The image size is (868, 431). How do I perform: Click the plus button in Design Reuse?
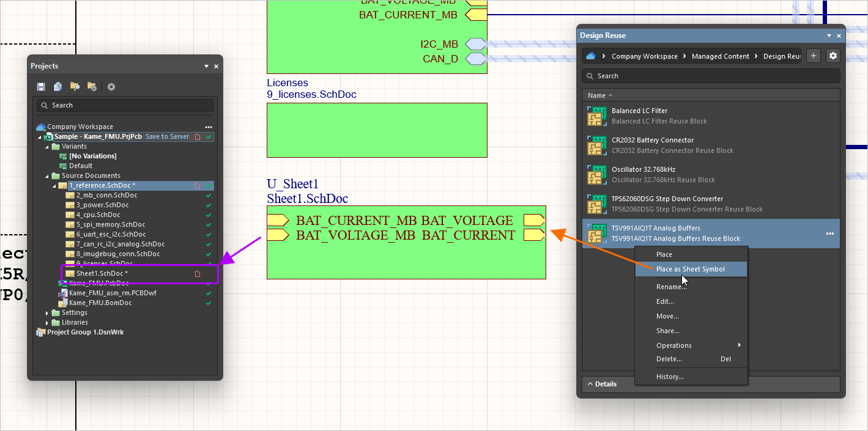coord(814,56)
